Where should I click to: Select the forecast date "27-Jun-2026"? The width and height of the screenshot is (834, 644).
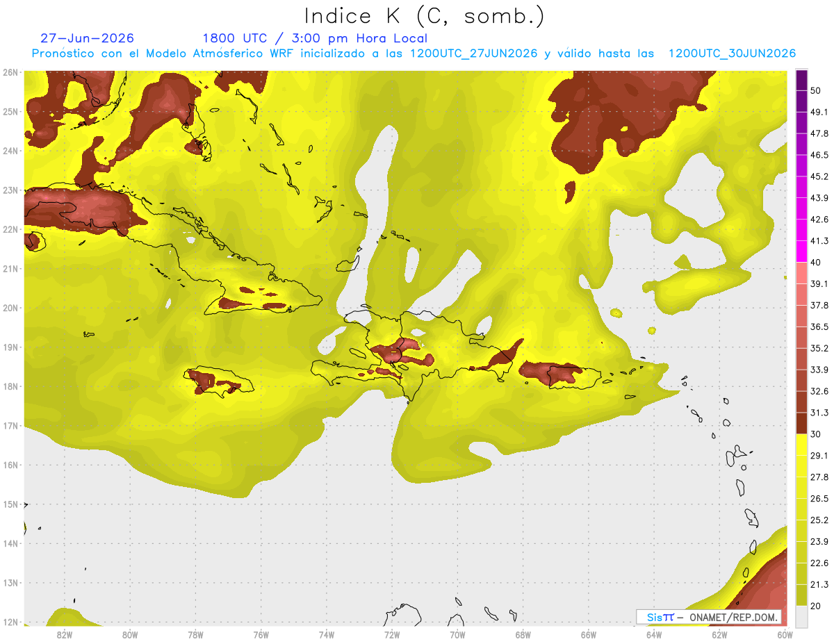88,38
